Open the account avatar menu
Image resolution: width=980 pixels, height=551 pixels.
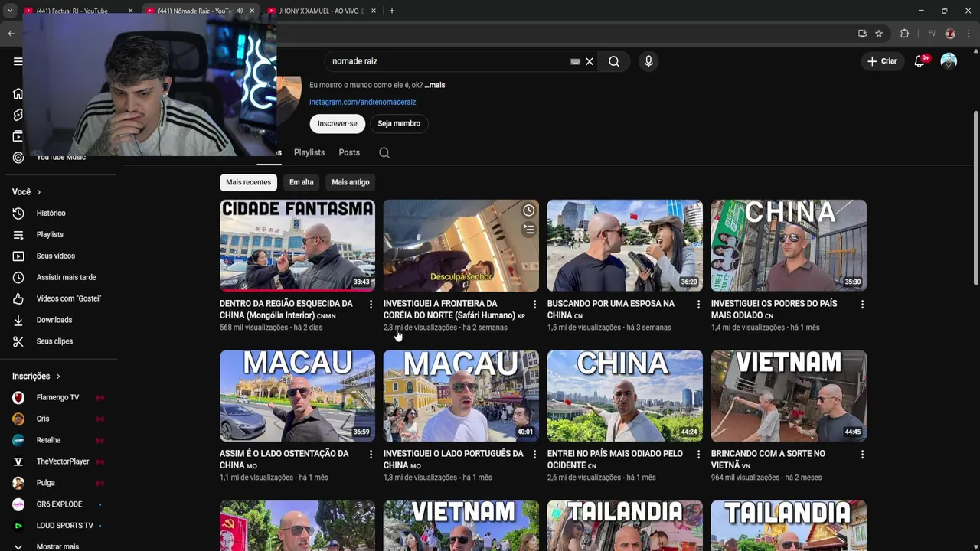(949, 61)
